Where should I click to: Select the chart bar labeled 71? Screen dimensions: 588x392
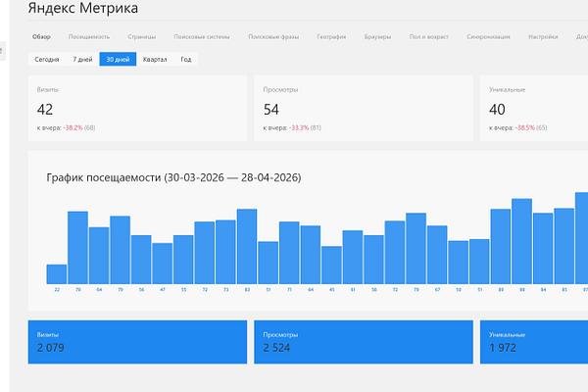point(289,253)
